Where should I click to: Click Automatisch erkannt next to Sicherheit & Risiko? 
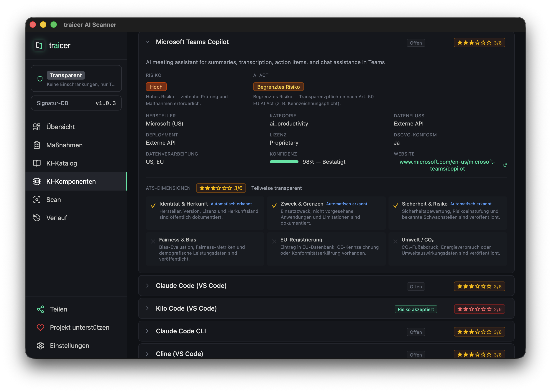tap(471, 204)
